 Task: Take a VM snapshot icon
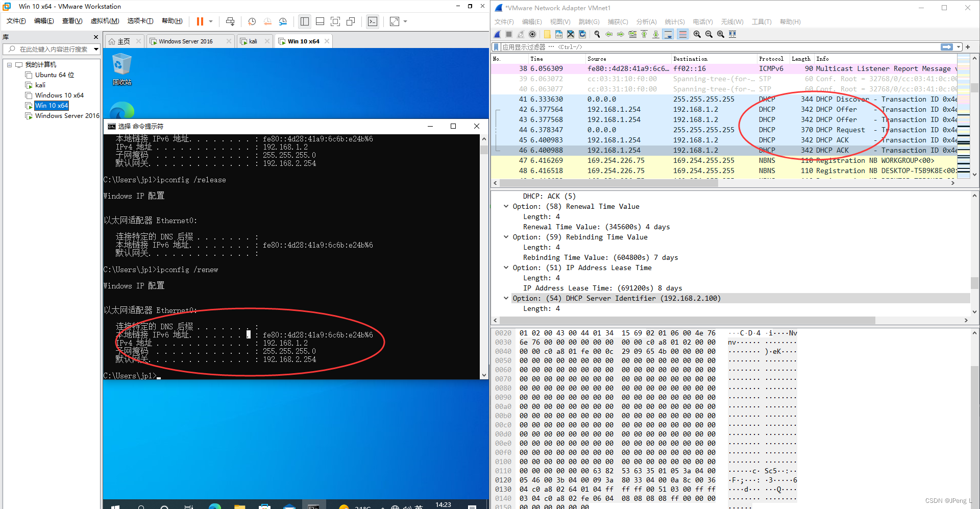252,21
